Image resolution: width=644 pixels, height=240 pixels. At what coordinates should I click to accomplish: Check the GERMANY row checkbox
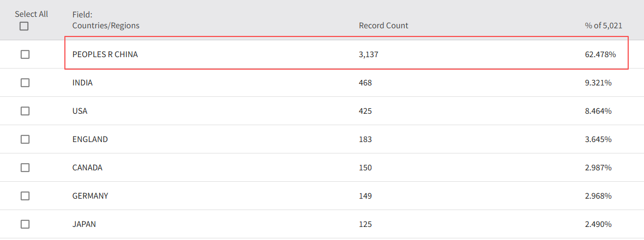click(x=25, y=196)
